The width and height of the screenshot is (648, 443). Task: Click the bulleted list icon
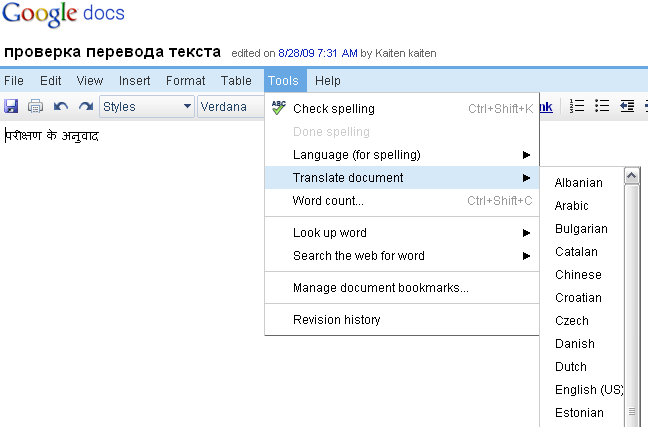pyautogui.click(x=602, y=106)
